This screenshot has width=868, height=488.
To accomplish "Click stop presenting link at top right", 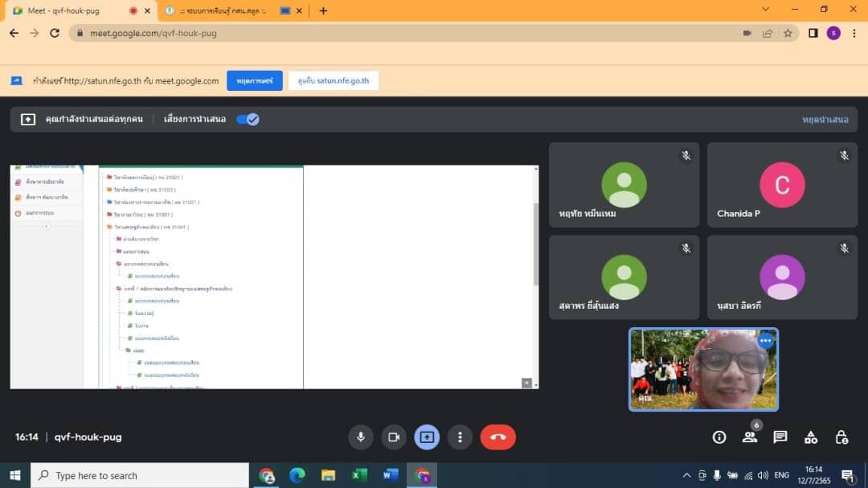I will tap(825, 119).
